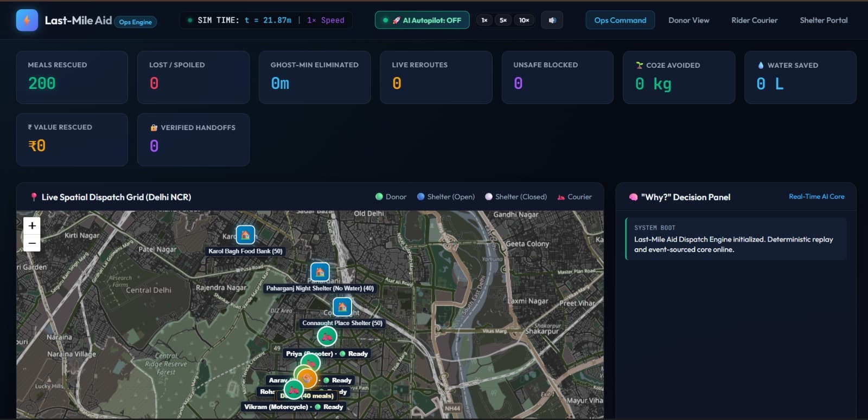This screenshot has height=420, width=868.
Task: Select the Connaught Place Shelter marker
Action: click(342, 307)
